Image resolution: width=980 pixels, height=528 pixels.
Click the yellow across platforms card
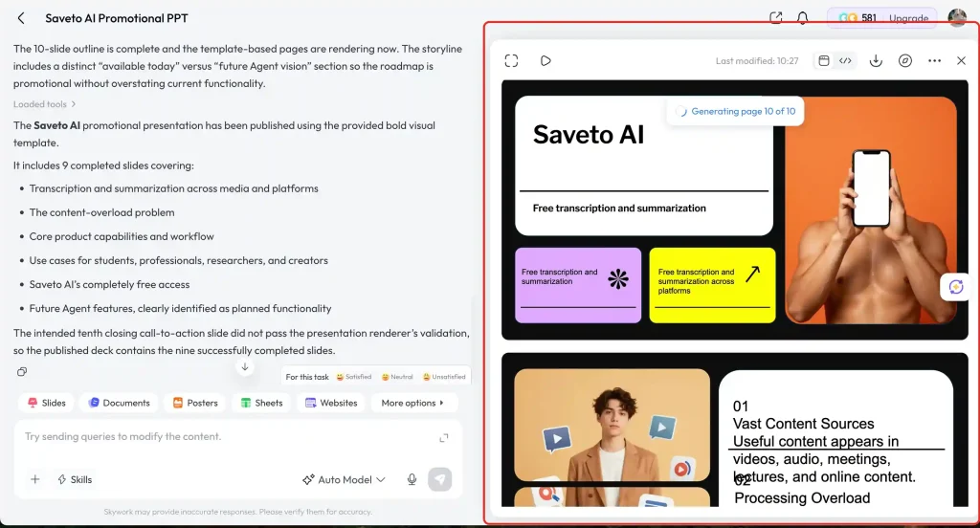[x=712, y=285]
